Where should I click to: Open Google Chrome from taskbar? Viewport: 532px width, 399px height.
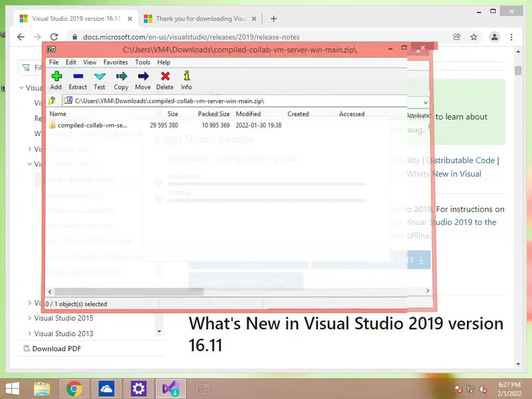click(74, 389)
